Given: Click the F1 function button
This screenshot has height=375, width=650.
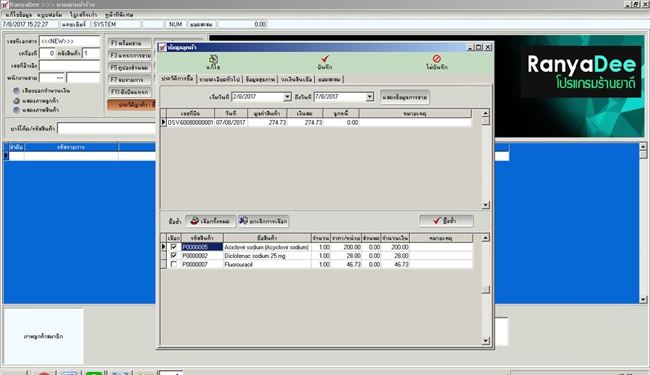Looking at the screenshot, I should 129,43.
